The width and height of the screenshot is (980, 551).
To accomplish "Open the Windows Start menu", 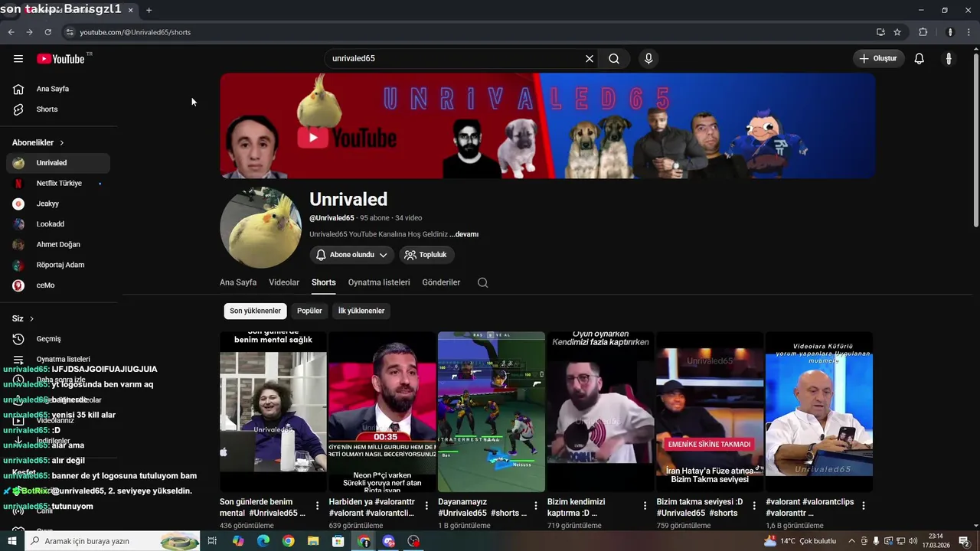I will tap(11, 541).
